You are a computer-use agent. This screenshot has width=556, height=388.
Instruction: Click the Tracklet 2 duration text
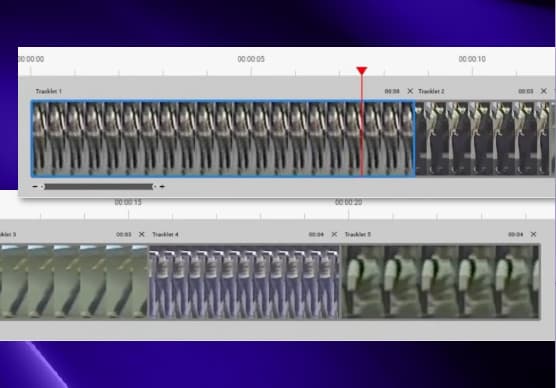(x=526, y=92)
